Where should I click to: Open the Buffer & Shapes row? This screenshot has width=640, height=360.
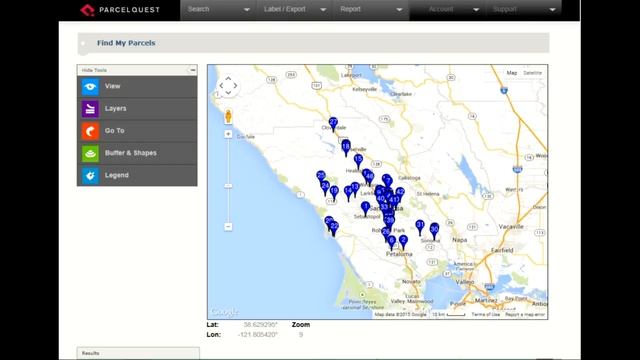[x=137, y=153]
